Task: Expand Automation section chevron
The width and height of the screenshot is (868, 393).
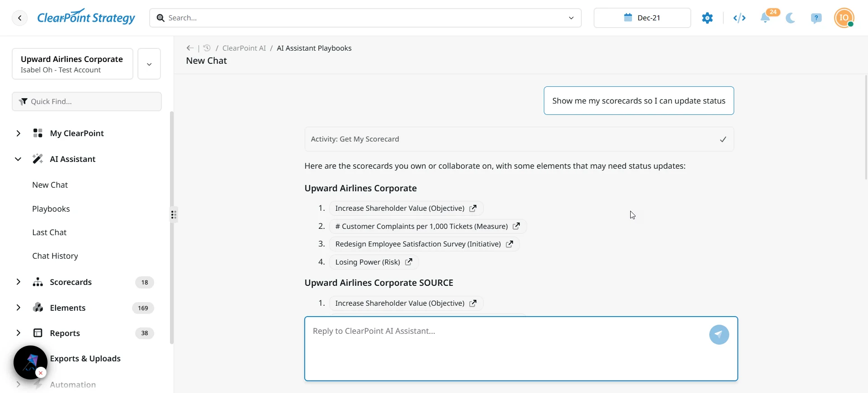Action: [18, 384]
